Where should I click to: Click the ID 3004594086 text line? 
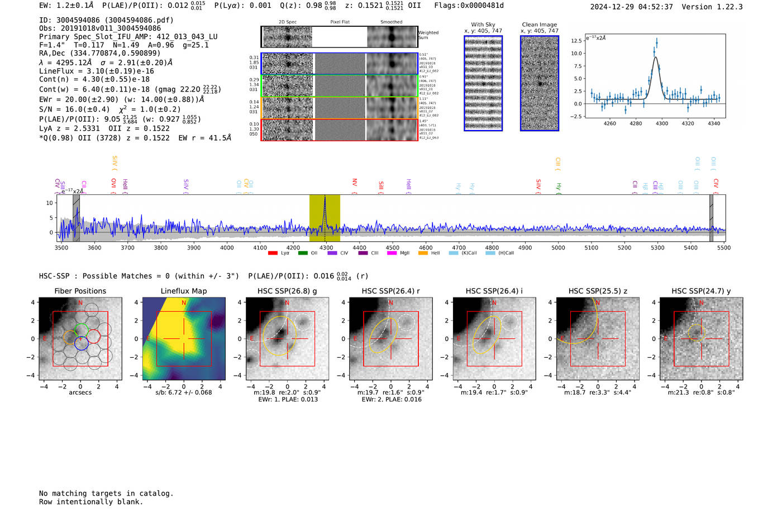pyautogui.click(x=106, y=20)
